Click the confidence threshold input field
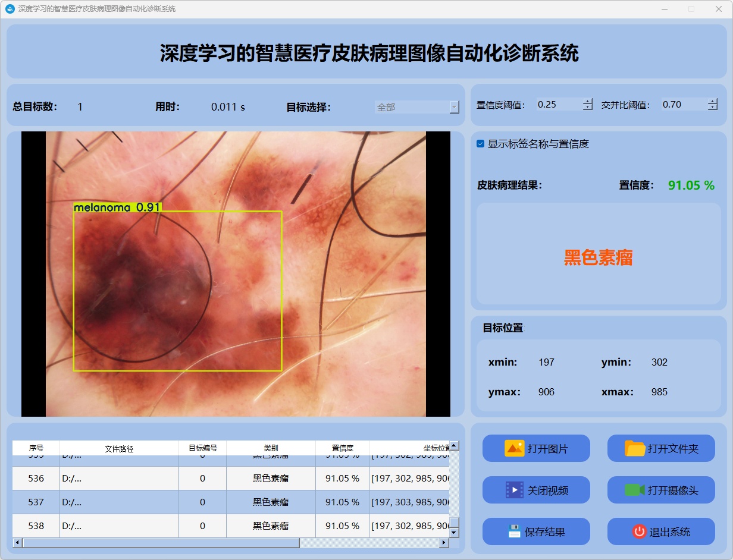This screenshot has height=560, width=733. [558, 105]
